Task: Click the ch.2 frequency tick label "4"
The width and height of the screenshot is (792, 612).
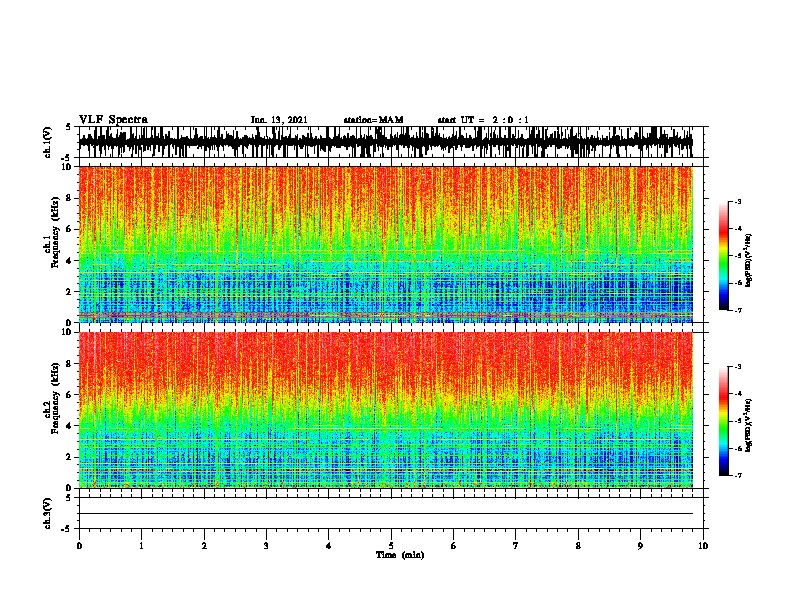Action: 69,426
